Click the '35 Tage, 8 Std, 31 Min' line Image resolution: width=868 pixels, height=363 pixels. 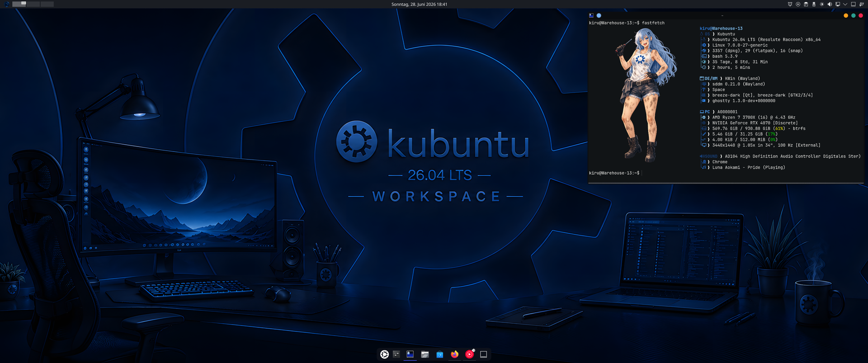[740, 62]
